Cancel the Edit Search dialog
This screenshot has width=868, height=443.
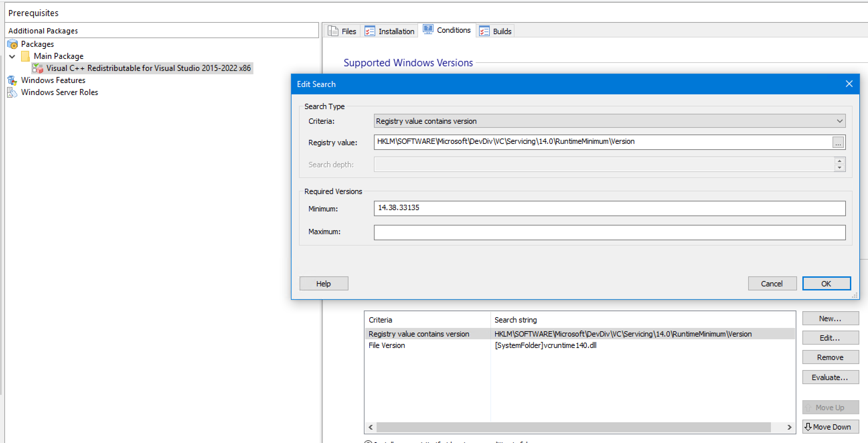[x=772, y=283]
